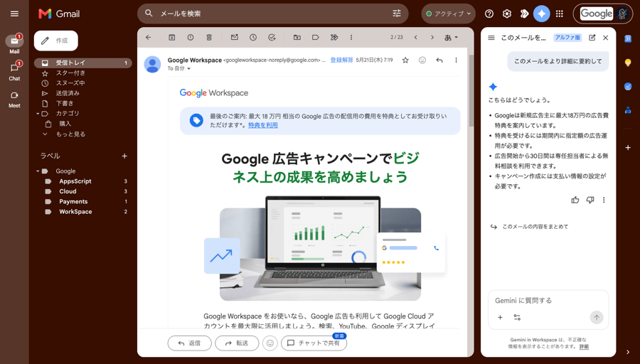640x364 pixels.
Task: Add this email to Tasks
Action: tap(272, 38)
